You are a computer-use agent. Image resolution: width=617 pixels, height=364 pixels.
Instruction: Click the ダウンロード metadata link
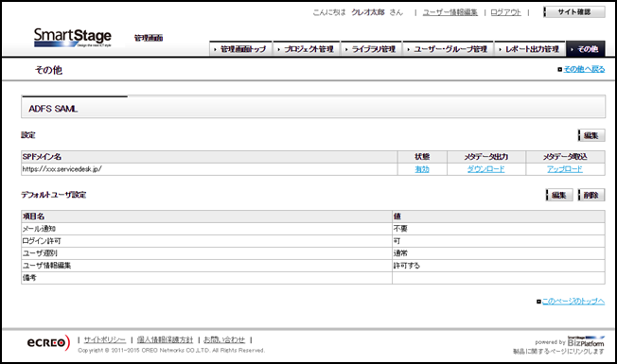486,169
